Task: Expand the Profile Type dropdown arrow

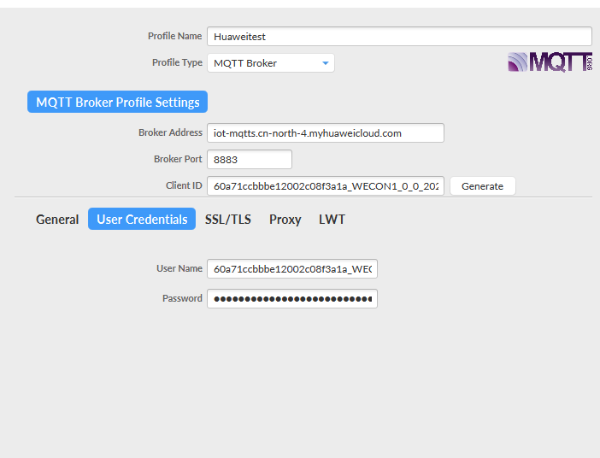Action: (x=325, y=63)
